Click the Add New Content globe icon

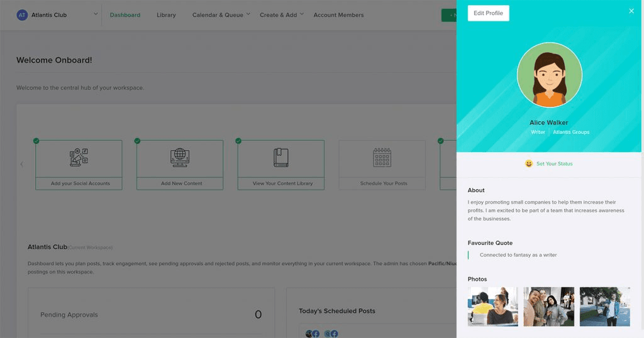(x=180, y=158)
